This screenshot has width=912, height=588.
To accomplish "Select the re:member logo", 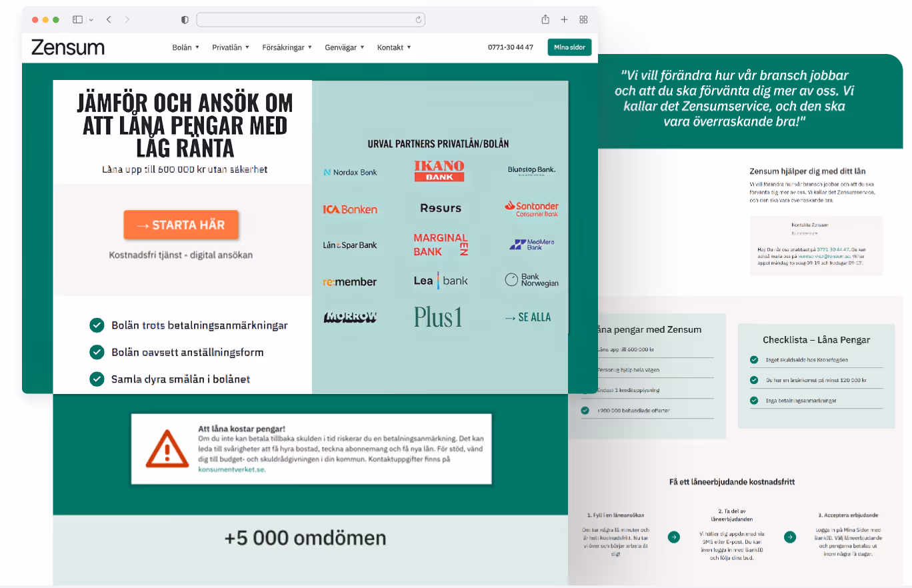I will [x=350, y=281].
